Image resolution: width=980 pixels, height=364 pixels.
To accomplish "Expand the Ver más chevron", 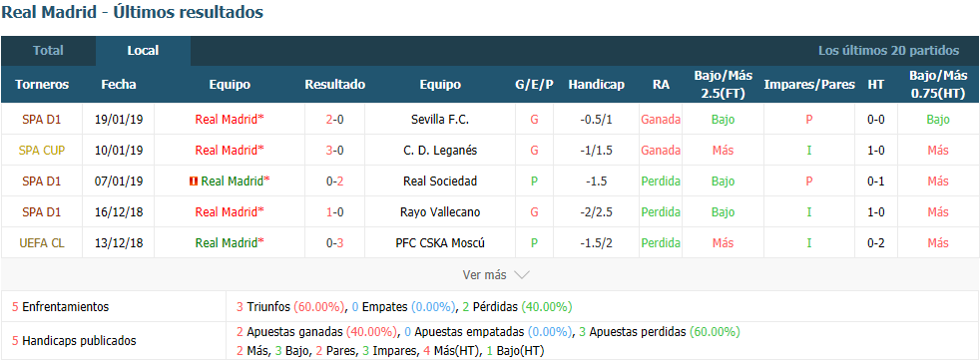I will tap(521, 274).
